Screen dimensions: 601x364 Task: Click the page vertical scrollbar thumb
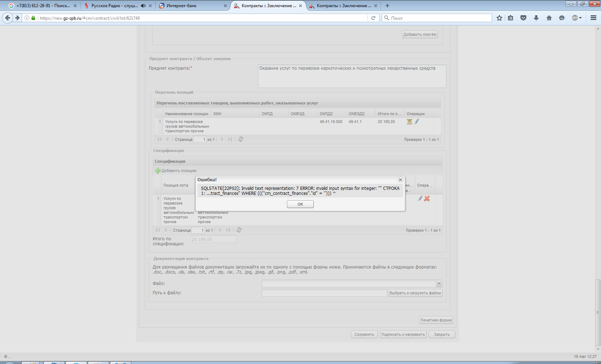pos(598,312)
